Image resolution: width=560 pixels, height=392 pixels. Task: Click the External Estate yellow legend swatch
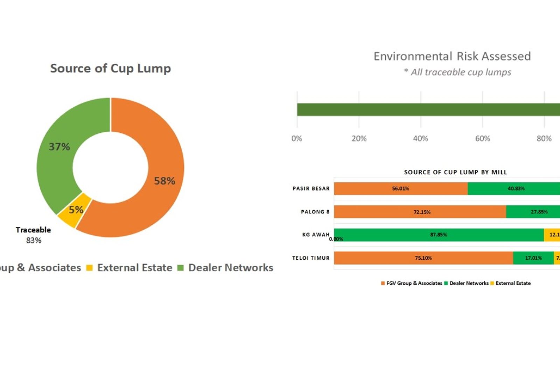coord(90,268)
